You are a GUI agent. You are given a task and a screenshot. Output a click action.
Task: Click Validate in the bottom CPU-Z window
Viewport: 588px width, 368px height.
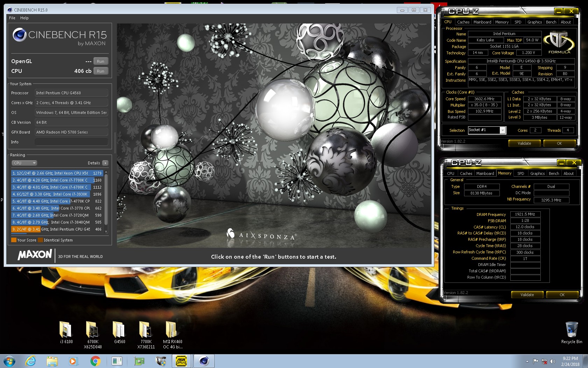[x=527, y=295]
